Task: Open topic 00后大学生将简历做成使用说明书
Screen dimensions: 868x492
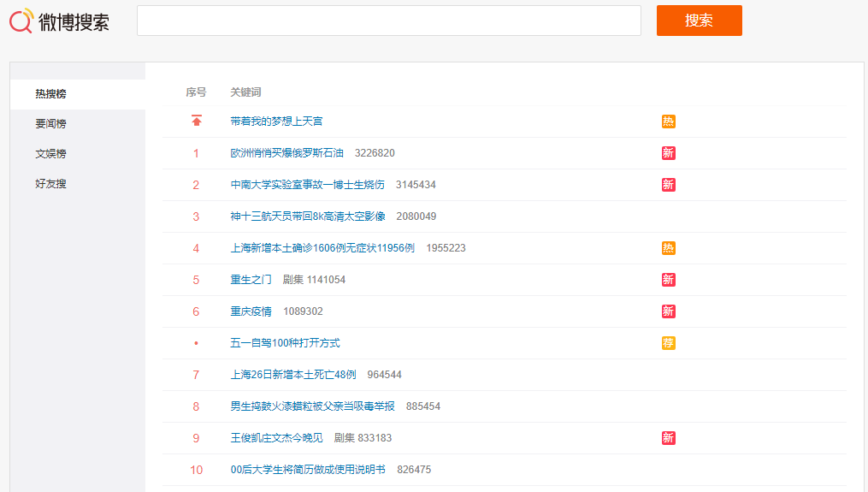Action: [x=308, y=469]
